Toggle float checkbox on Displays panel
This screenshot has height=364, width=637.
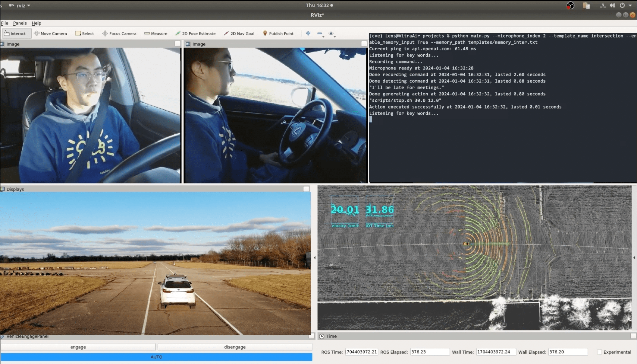pyautogui.click(x=306, y=189)
